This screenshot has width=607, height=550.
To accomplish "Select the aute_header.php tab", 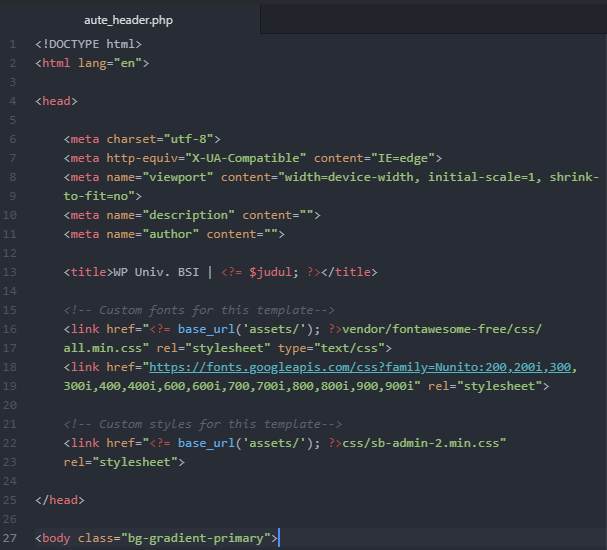I will point(129,20).
